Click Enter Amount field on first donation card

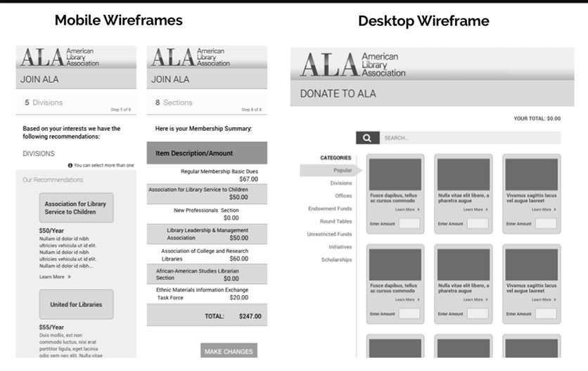pyautogui.click(x=409, y=223)
